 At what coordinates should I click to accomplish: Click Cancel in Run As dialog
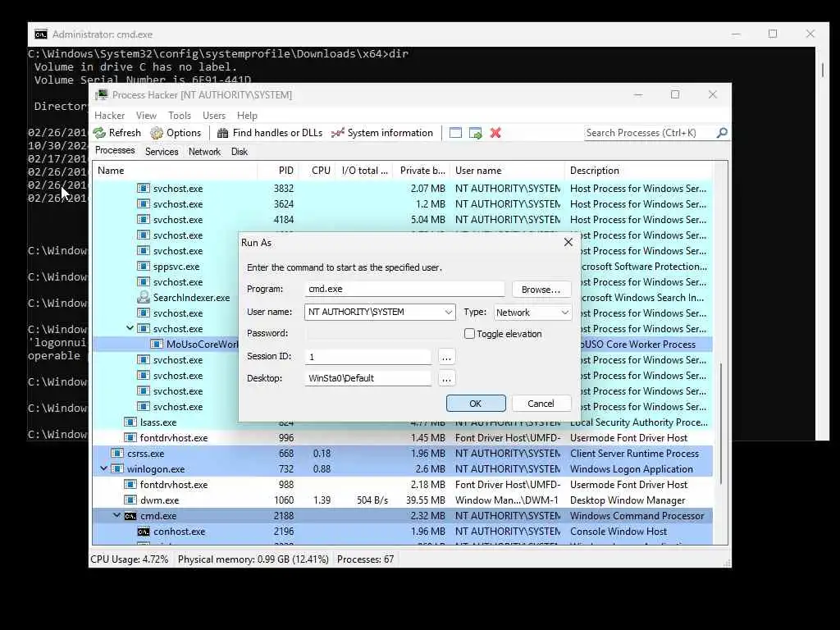(x=541, y=404)
